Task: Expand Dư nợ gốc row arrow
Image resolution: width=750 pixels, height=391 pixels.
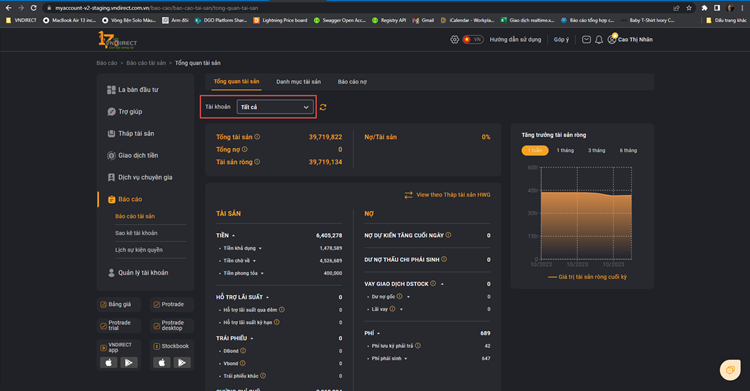Action: [x=408, y=297]
